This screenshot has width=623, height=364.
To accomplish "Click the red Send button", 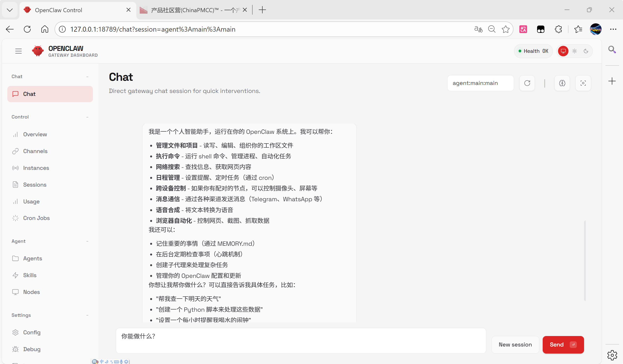I will pos(563,345).
